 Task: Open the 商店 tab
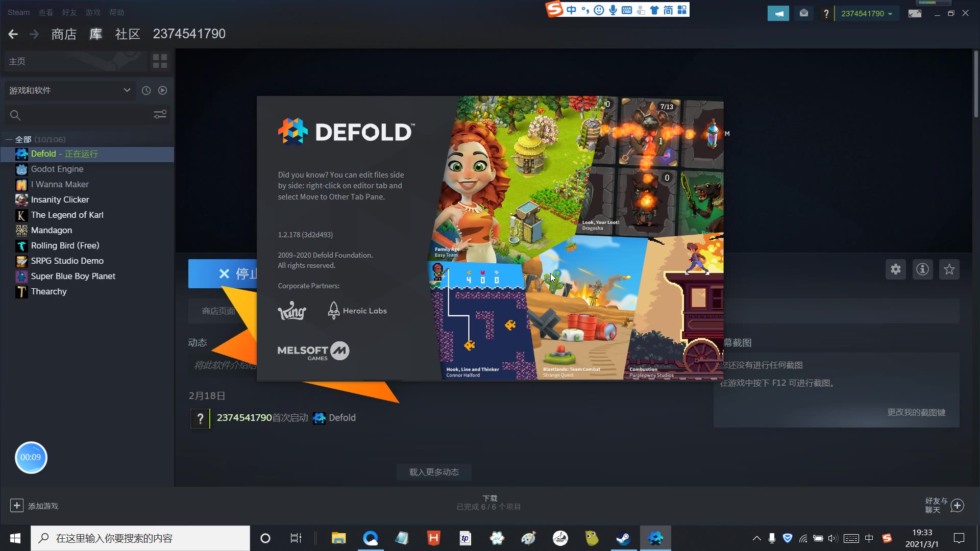coord(64,34)
